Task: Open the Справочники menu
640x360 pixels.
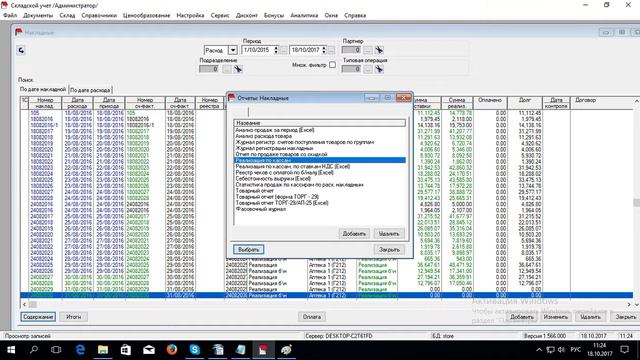Action: 99,15
